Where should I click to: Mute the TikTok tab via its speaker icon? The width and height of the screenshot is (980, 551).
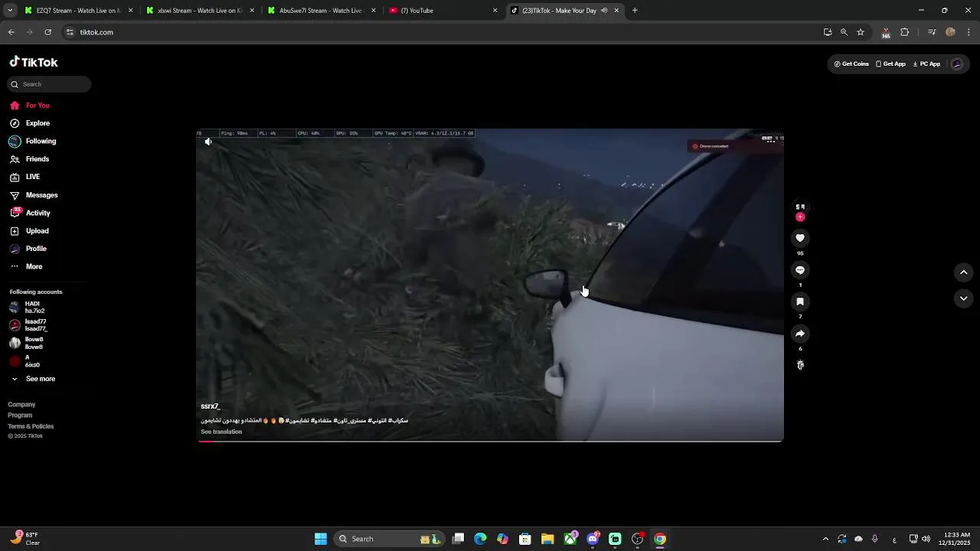[x=604, y=11]
